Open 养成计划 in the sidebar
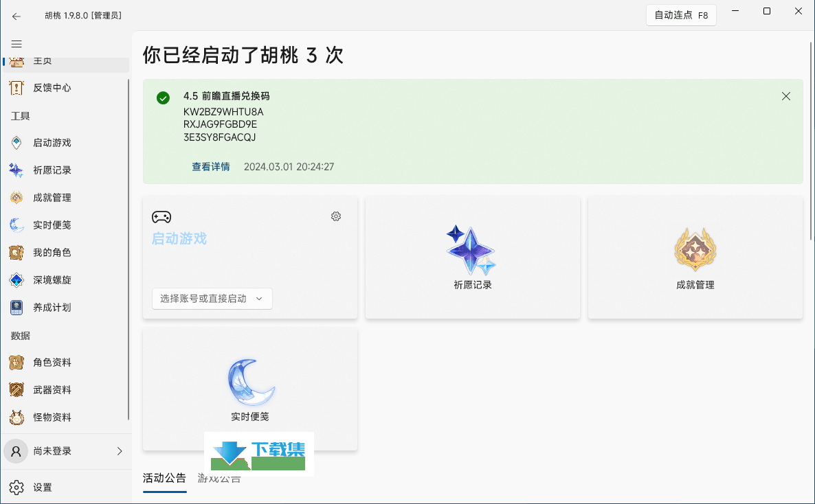This screenshot has height=504, width=815. click(x=65, y=308)
